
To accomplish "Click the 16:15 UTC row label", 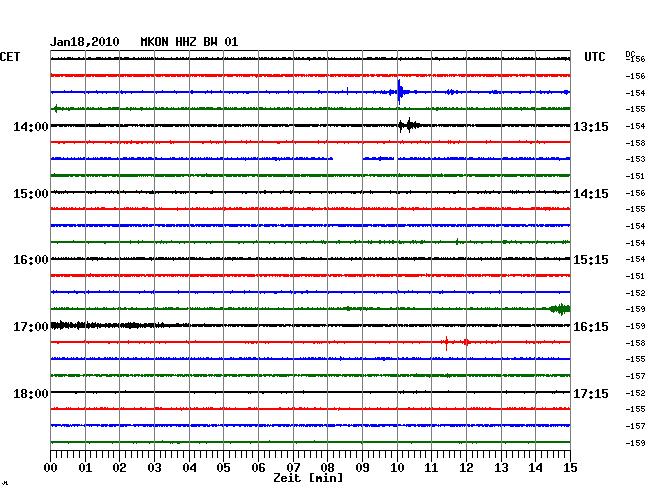I will [591, 327].
